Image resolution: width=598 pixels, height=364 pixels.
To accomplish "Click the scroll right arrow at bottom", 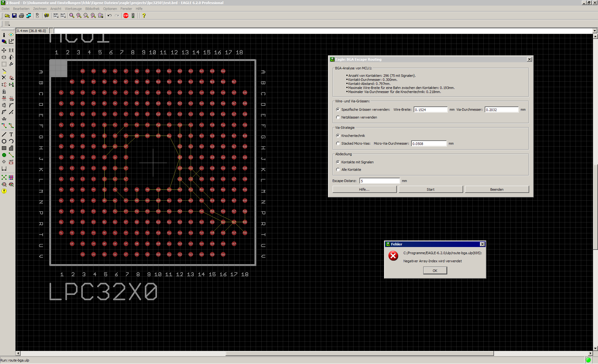I will (x=591, y=353).
